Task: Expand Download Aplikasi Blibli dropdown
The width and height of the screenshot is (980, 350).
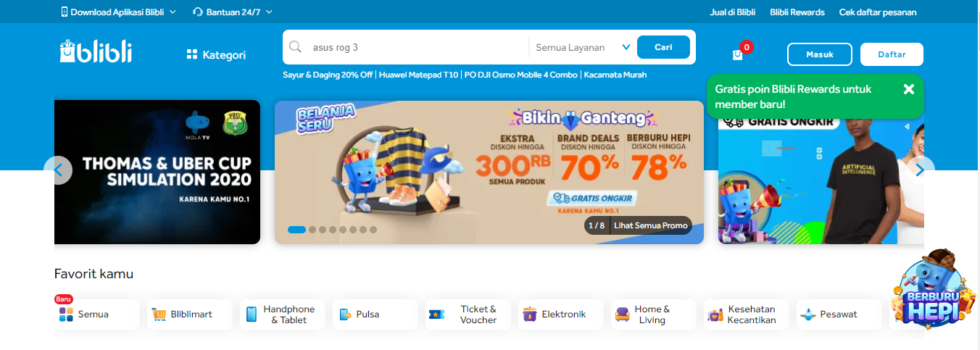Action: click(118, 12)
